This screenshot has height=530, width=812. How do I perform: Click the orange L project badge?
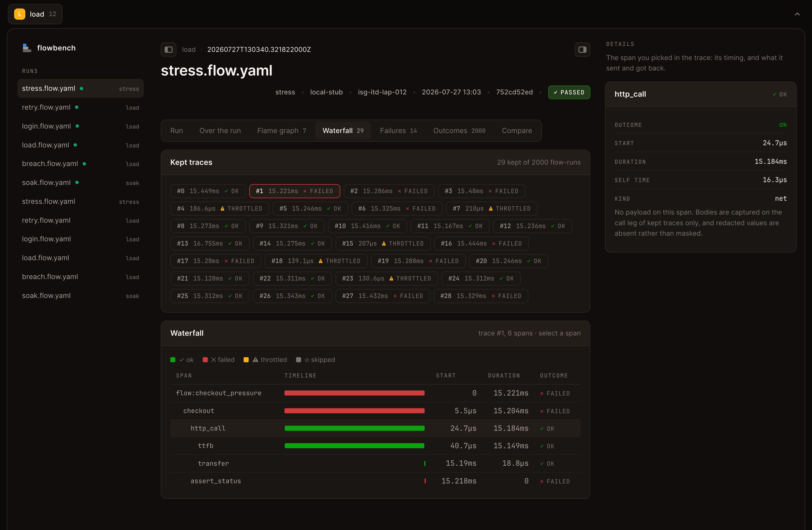point(20,14)
